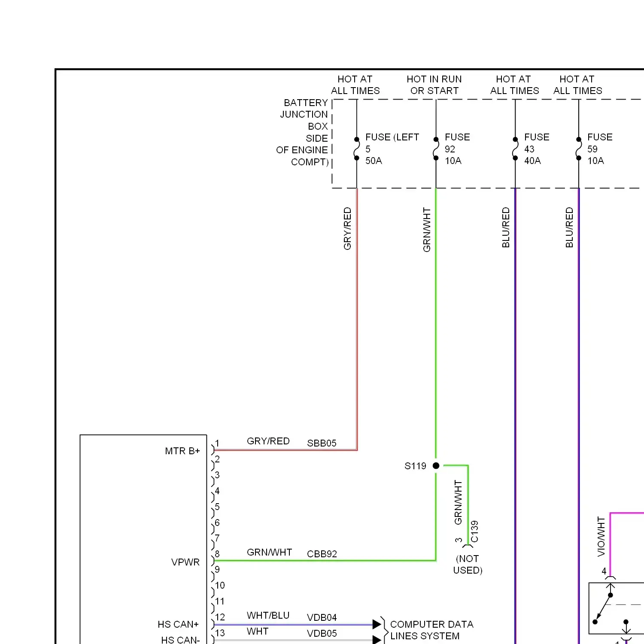Select the S119 splice label
644x644 pixels.
click(415, 466)
